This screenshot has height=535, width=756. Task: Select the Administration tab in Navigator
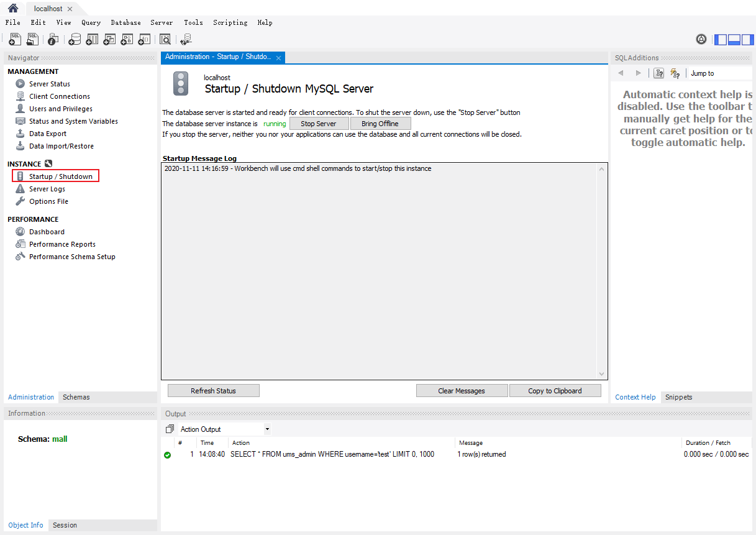tap(31, 397)
